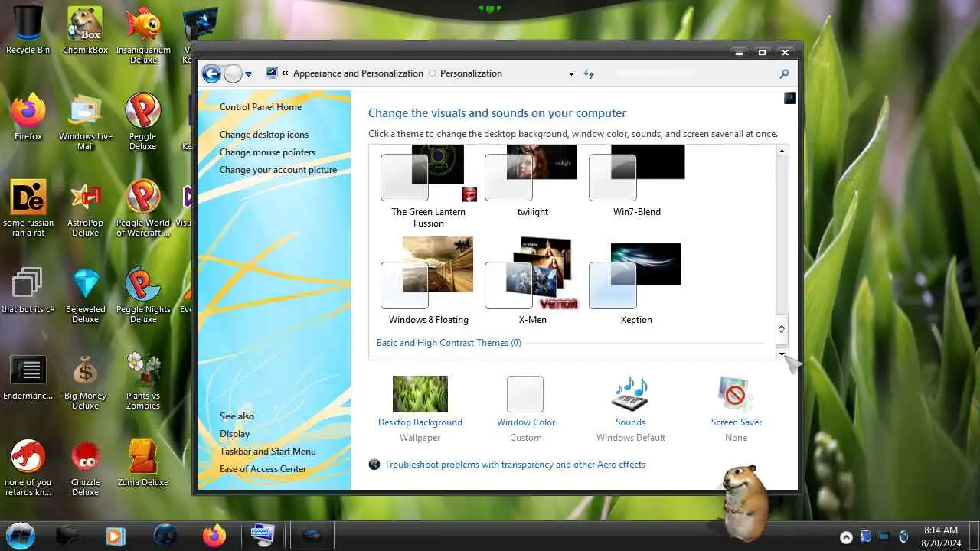Open Zuma Deluxe desktop icon

click(x=143, y=462)
